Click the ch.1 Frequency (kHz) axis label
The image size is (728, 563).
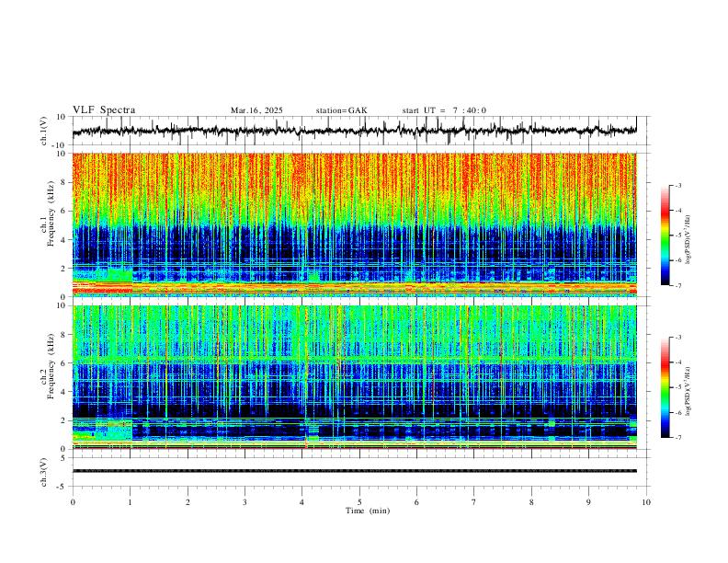point(48,214)
